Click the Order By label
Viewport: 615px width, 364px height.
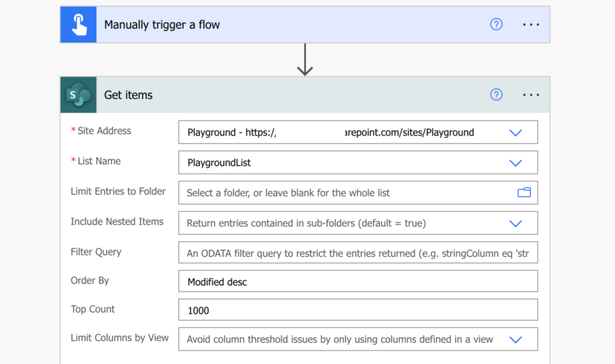(x=90, y=281)
